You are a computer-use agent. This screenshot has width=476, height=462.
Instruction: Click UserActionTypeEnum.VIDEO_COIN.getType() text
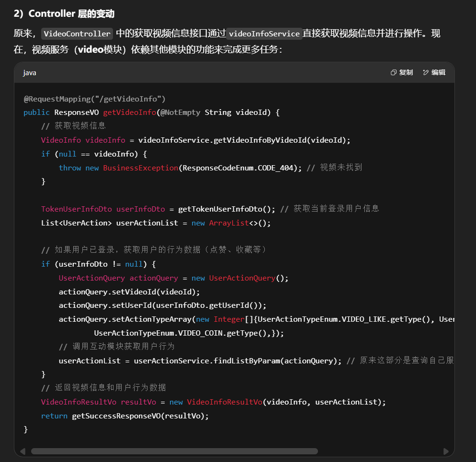(x=182, y=333)
